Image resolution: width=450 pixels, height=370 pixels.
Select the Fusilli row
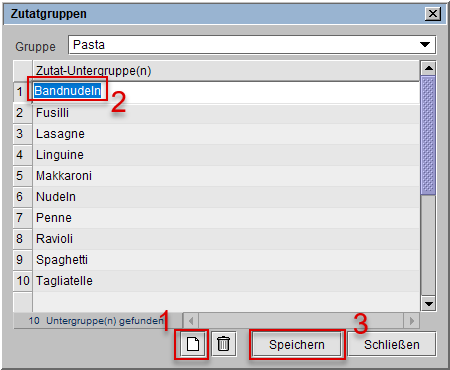click(x=226, y=113)
